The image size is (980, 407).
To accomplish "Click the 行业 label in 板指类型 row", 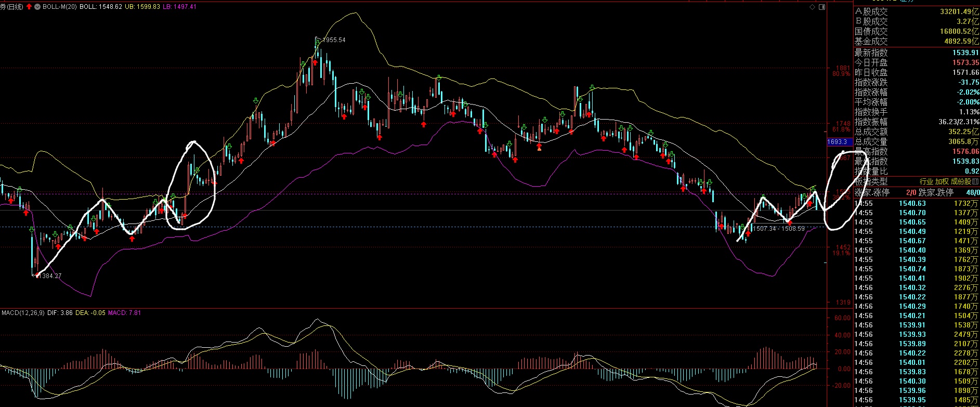I will (x=926, y=181).
